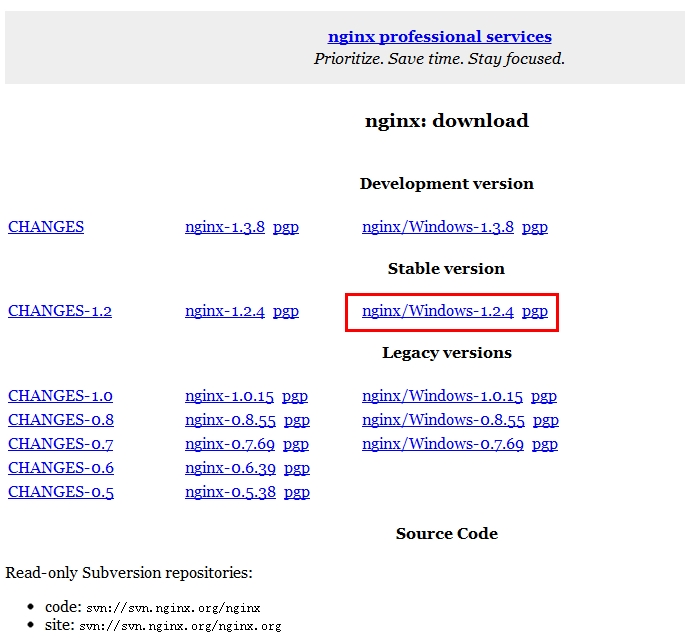Click 'Prioritize. Save time. Stay focused.' tagline
685x638 pixels.
click(x=439, y=59)
